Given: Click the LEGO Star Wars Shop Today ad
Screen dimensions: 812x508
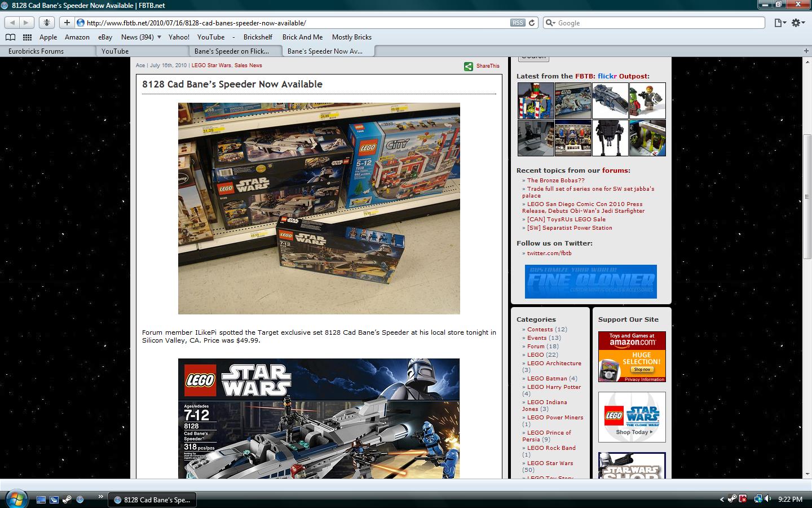Looking at the screenshot, I should point(632,417).
